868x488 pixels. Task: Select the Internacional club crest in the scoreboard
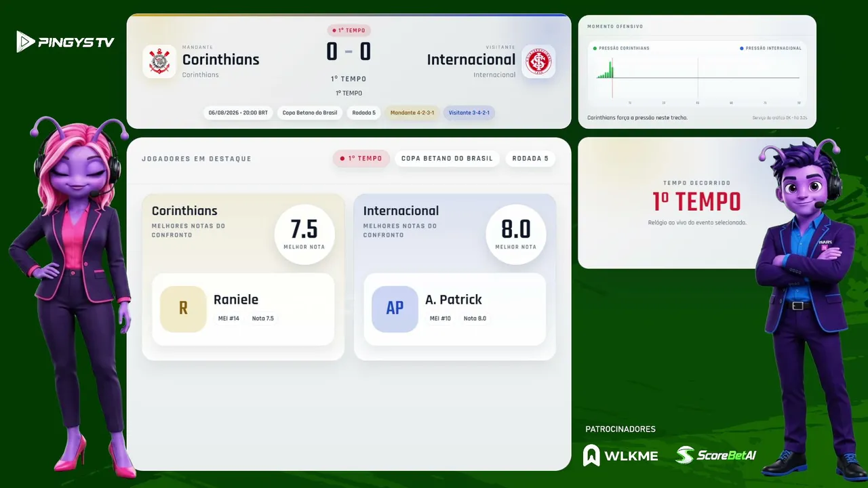point(539,62)
